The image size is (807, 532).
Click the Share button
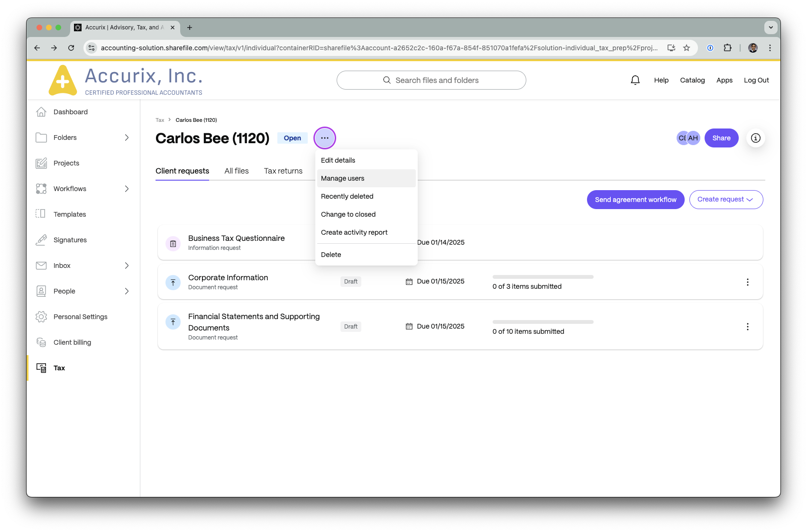pyautogui.click(x=721, y=138)
